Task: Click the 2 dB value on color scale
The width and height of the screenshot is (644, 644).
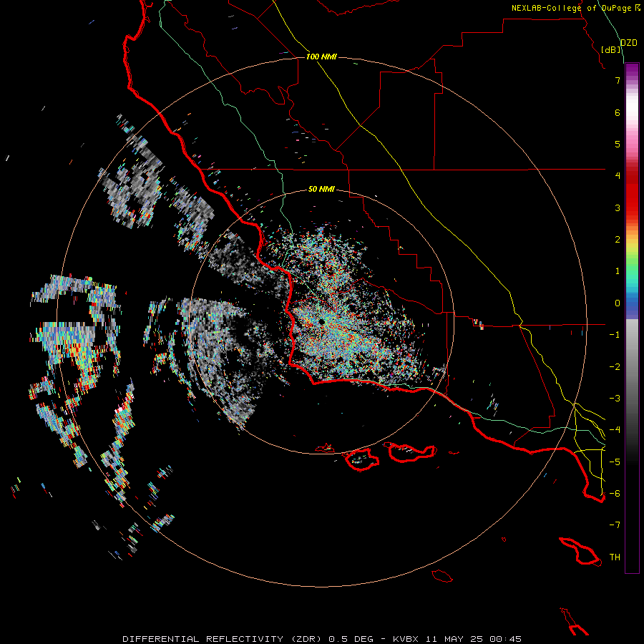Action: [x=618, y=240]
